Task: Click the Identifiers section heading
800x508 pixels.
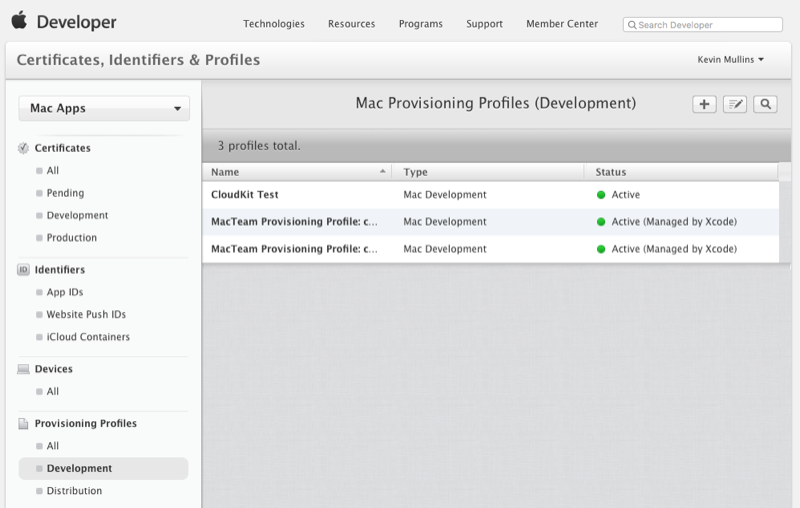Action: [x=60, y=269]
